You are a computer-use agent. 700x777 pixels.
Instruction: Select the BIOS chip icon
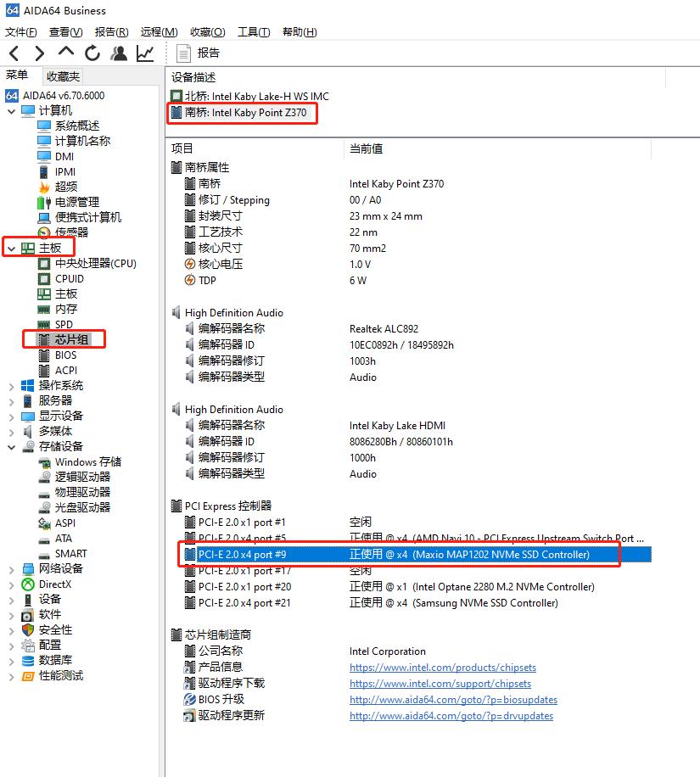pos(44,355)
